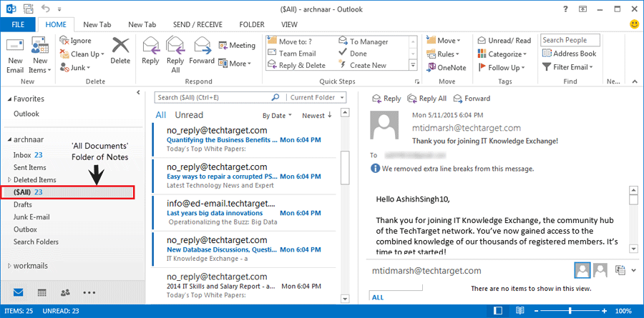644x318 pixels.
Task: Show only Unread messages
Action: click(x=189, y=115)
